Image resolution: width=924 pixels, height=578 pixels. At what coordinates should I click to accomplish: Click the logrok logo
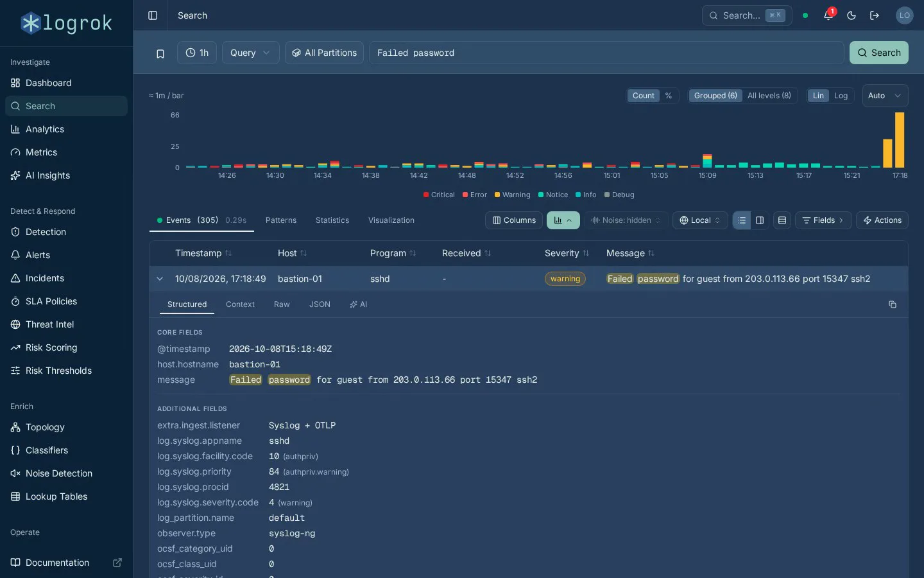66,23
